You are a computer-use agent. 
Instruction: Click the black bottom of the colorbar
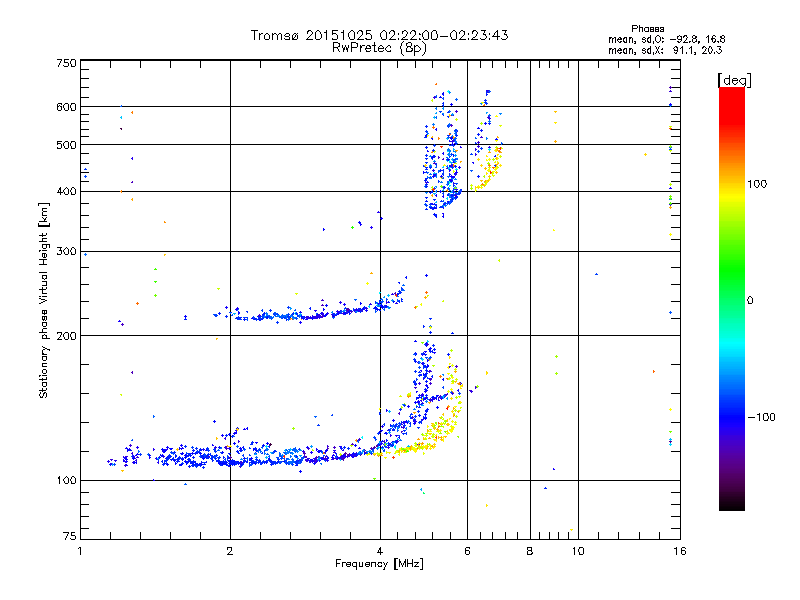pos(732,503)
